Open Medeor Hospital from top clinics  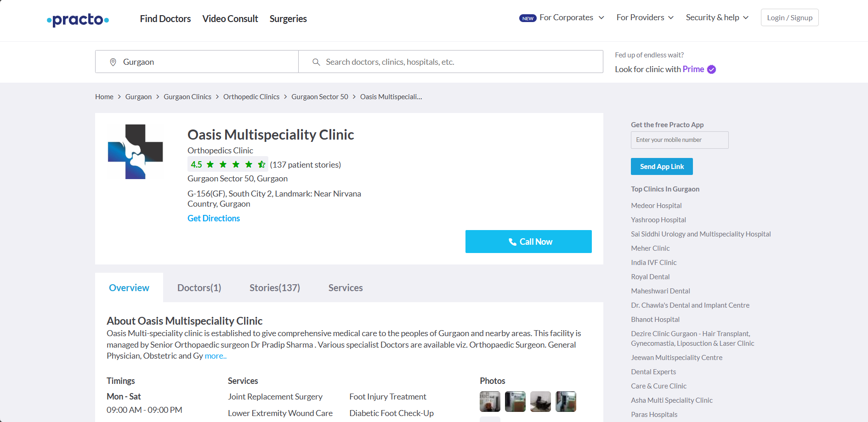tap(656, 206)
